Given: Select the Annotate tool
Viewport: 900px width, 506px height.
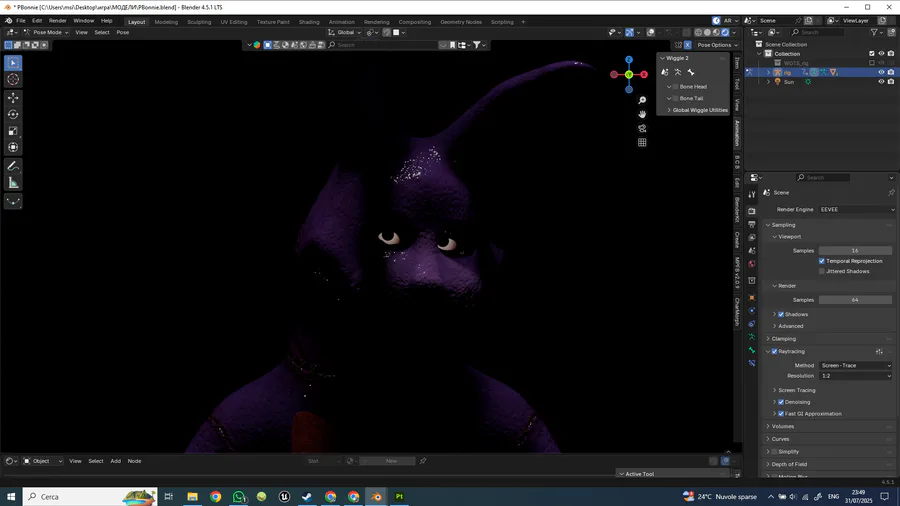Looking at the screenshot, I should [13, 166].
